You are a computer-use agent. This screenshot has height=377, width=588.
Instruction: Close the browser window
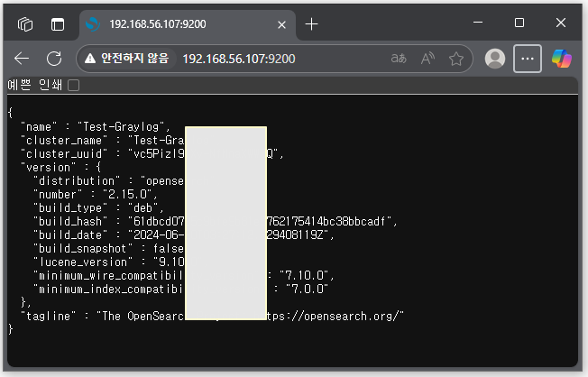[561, 23]
